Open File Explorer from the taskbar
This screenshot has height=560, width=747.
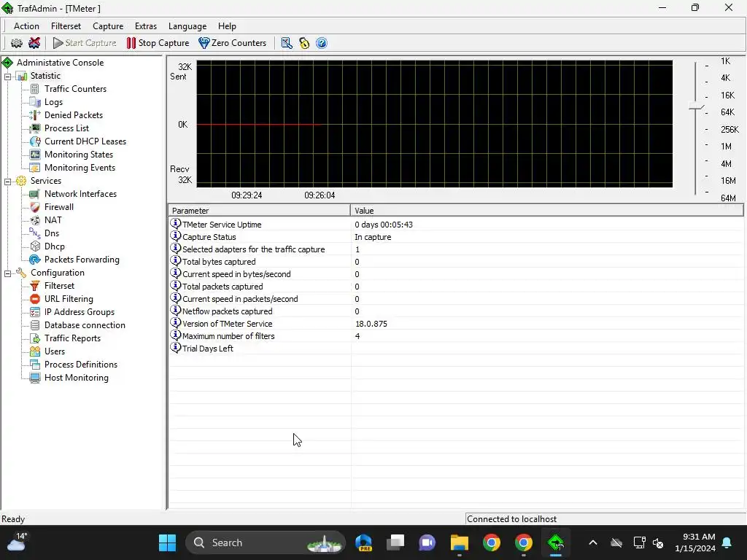click(x=460, y=542)
